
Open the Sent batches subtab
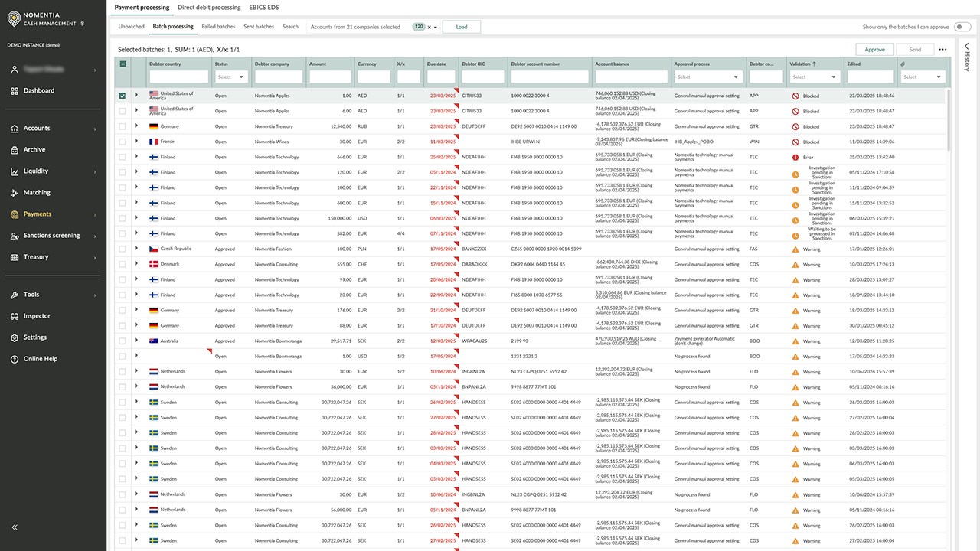click(x=259, y=27)
